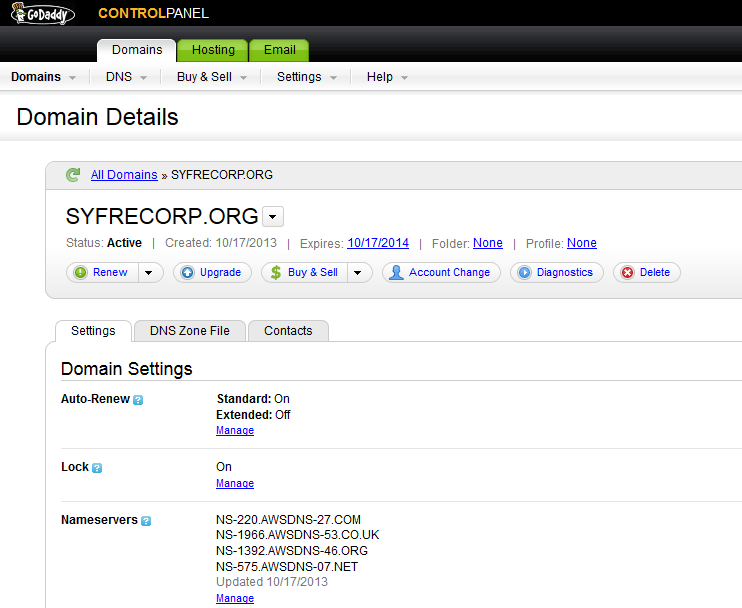Click the Created: 10/17/2013 text

[x=221, y=243]
